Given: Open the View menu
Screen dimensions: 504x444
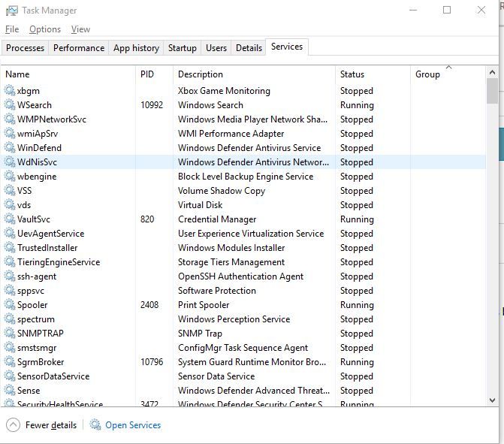Looking at the screenshot, I should click(80, 29).
